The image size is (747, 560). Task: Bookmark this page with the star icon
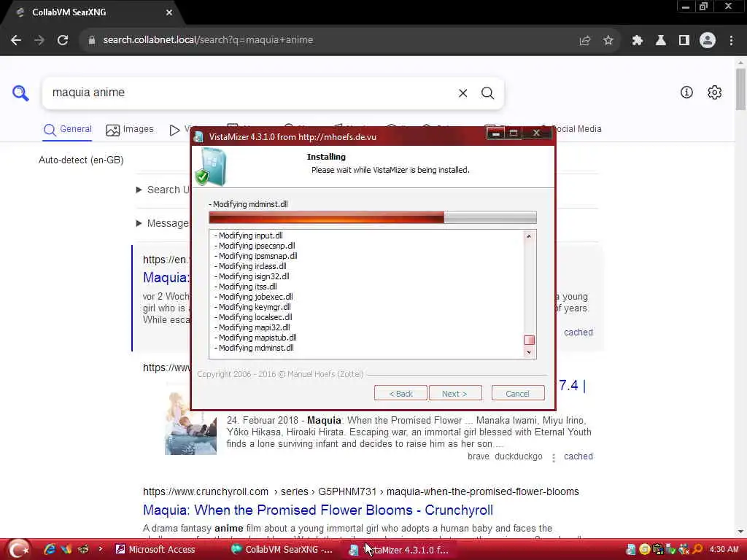pos(608,41)
